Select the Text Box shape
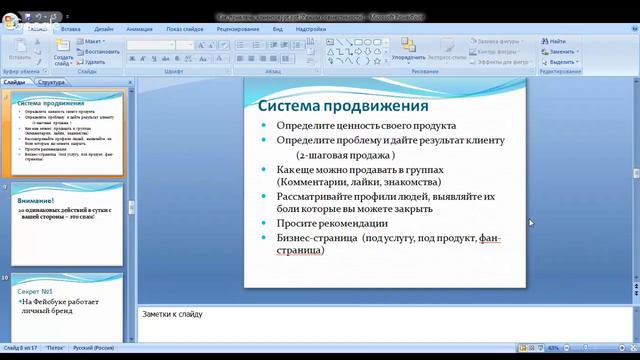 (330, 42)
